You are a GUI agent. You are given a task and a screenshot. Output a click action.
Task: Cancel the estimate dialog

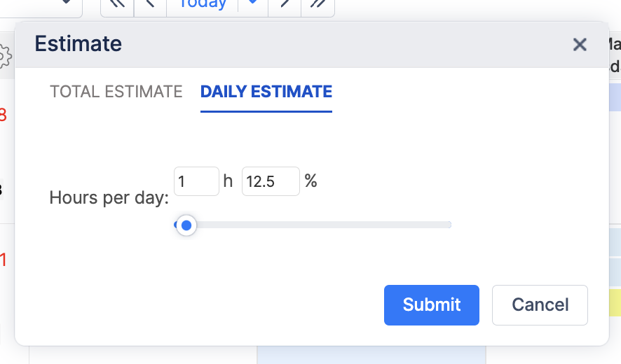(x=540, y=304)
